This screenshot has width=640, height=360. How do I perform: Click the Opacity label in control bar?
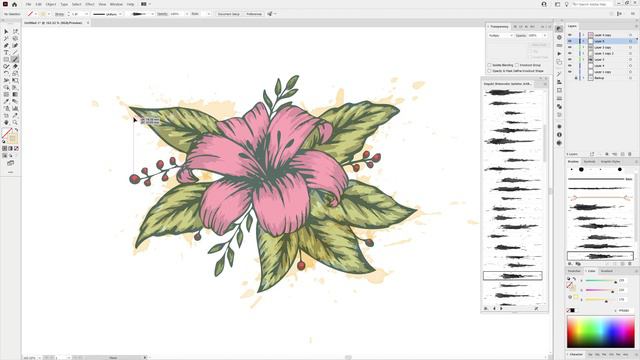coord(162,14)
